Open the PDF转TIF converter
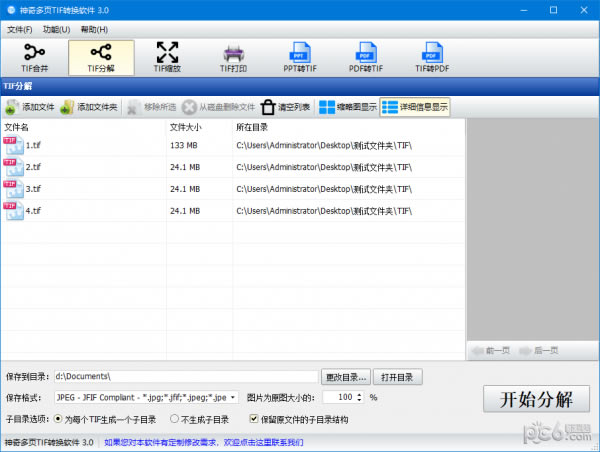Screen dimensions: 600x452 (366, 58)
